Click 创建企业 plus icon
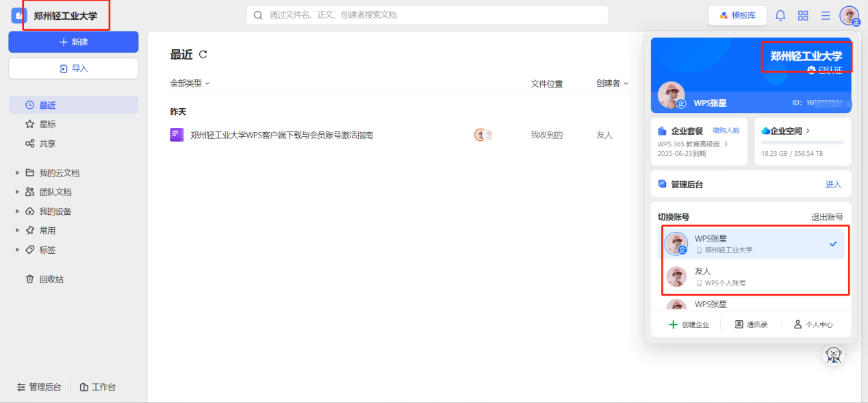This screenshot has height=403, width=868. pos(674,324)
